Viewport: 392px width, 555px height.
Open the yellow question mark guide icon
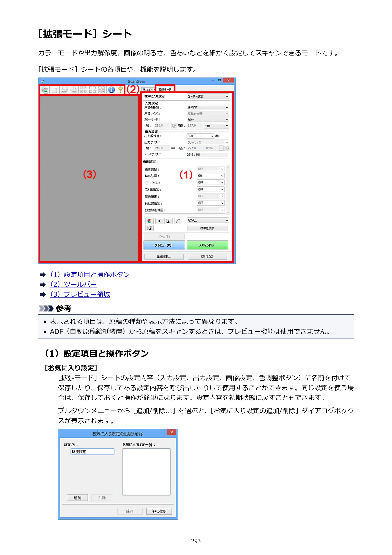click(120, 90)
